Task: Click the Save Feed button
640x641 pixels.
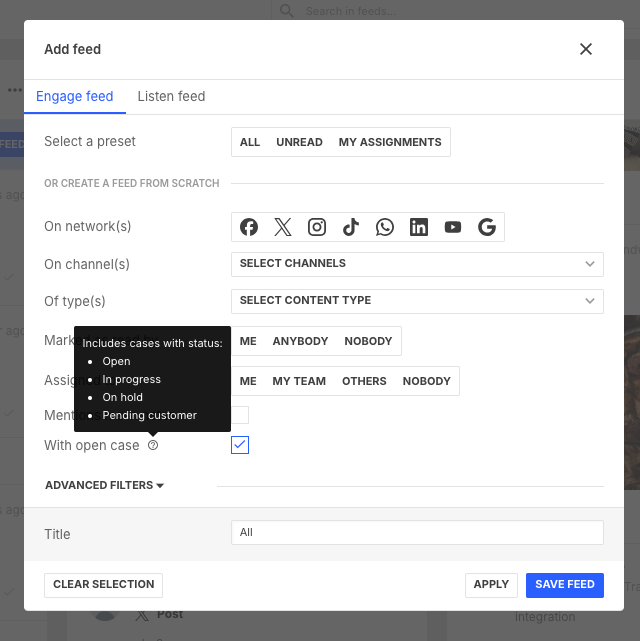Action: point(564,585)
